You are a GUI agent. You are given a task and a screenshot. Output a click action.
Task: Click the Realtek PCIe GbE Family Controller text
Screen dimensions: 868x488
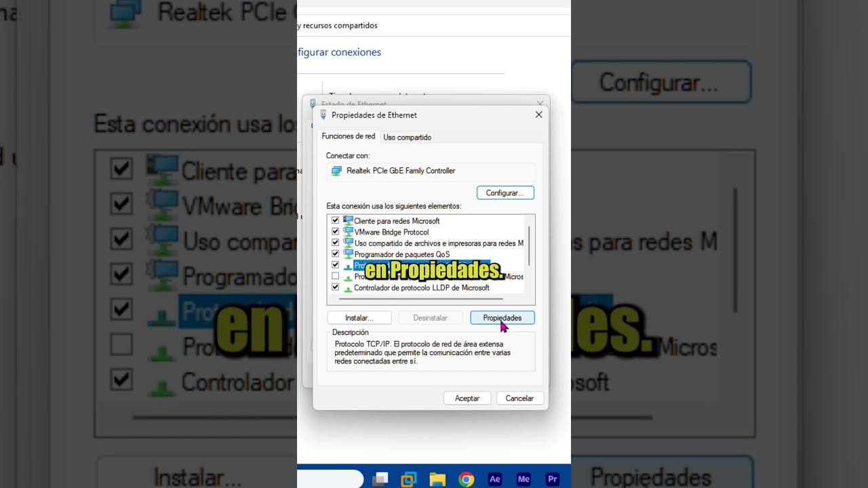(x=401, y=171)
